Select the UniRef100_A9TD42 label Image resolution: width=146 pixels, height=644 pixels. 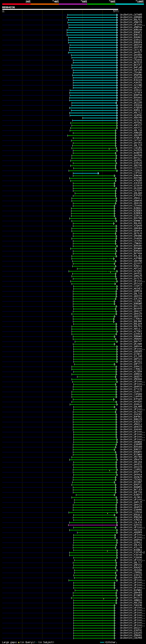131,123
